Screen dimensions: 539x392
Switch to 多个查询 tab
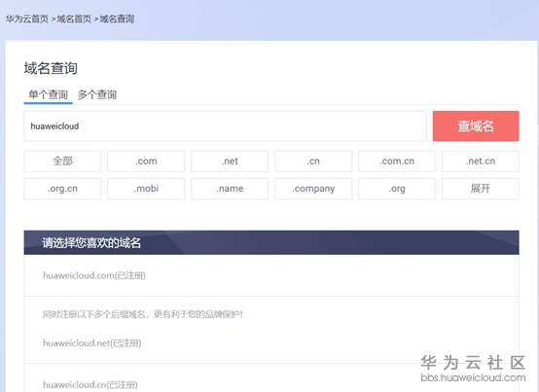click(x=97, y=94)
